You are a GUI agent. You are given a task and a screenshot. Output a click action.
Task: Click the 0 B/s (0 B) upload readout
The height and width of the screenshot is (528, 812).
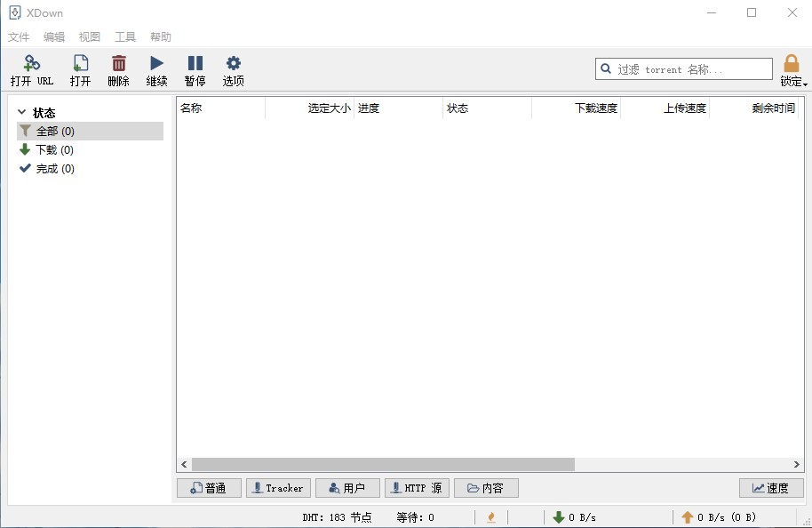tap(727, 517)
